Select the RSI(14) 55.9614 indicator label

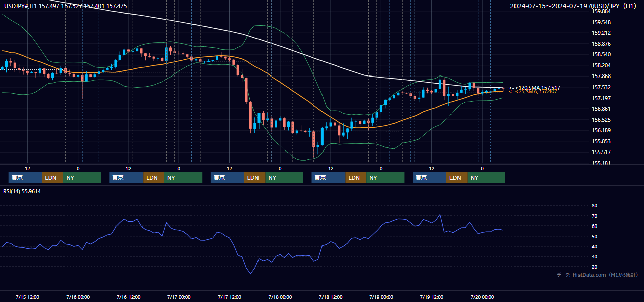pos(22,191)
